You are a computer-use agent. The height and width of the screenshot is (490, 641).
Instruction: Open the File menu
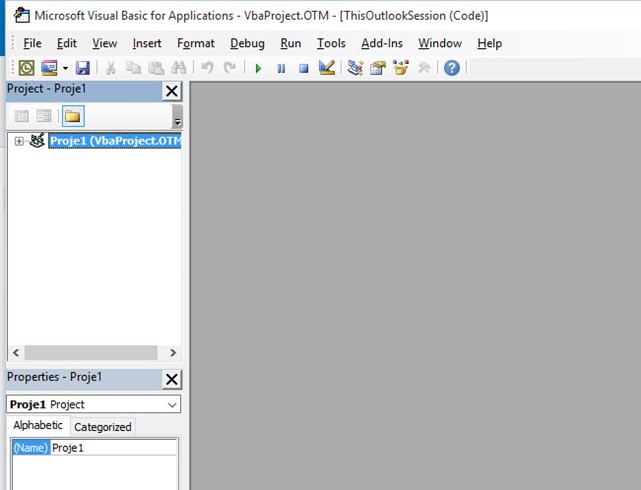coord(32,43)
